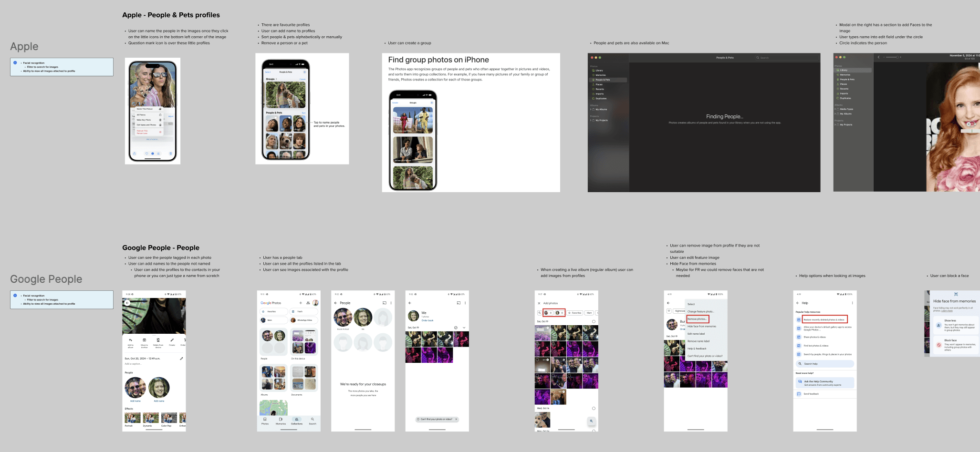
Task: Tap sharing people icon in Google Photos header
Action: [x=308, y=303]
